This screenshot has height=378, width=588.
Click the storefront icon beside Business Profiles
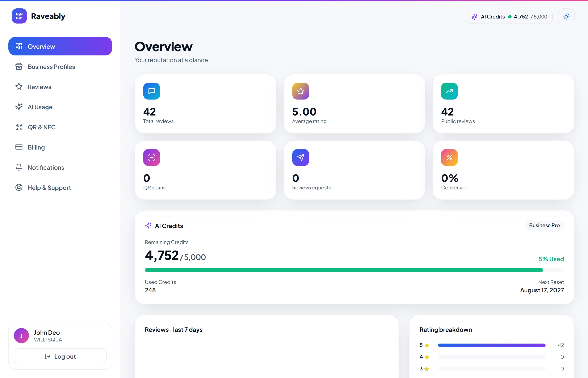pos(19,66)
